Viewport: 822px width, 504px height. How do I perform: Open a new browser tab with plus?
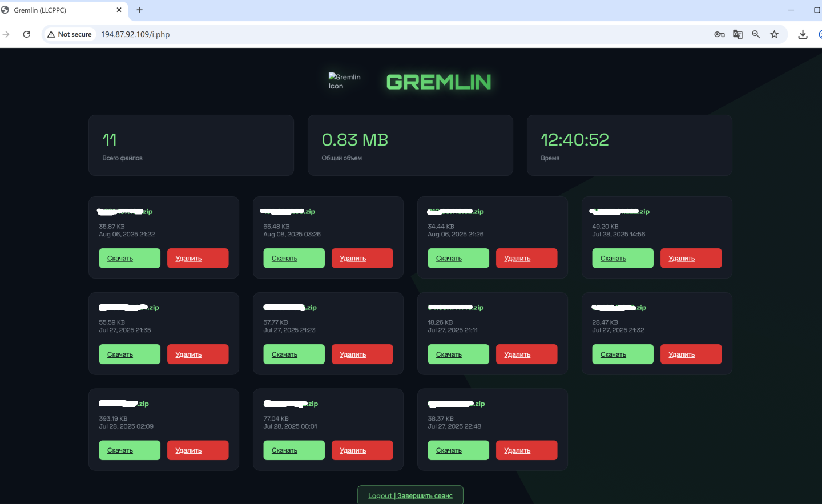[139, 10]
